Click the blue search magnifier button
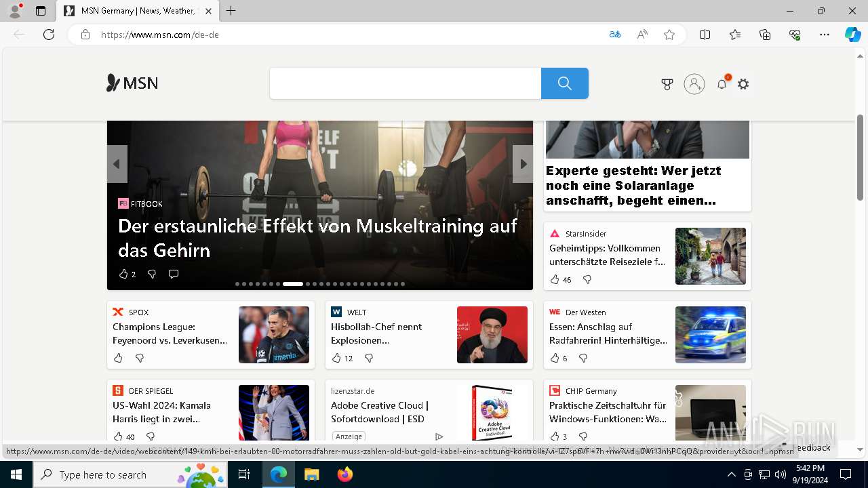 pyautogui.click(x=564, y=83)
